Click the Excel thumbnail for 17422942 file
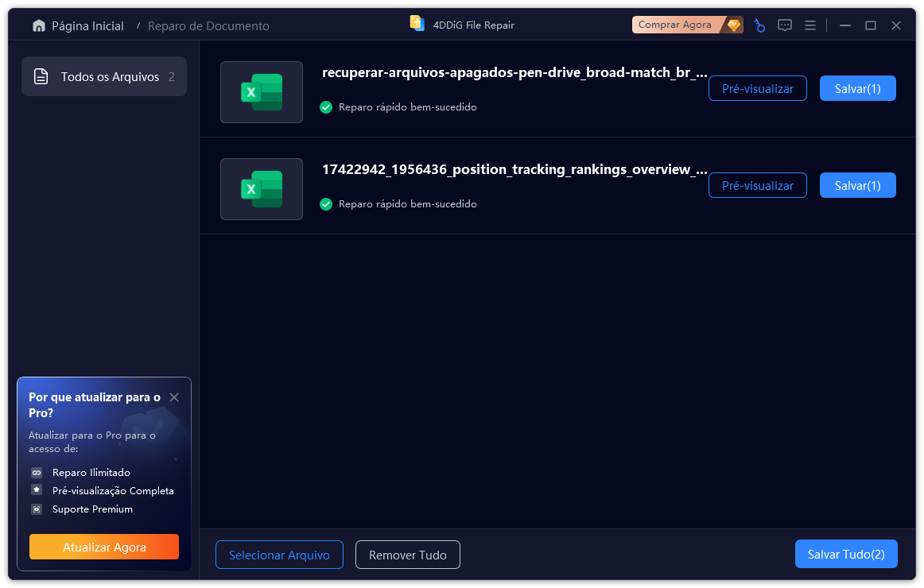This screenshot has width=924, height=588. (262, 189)
